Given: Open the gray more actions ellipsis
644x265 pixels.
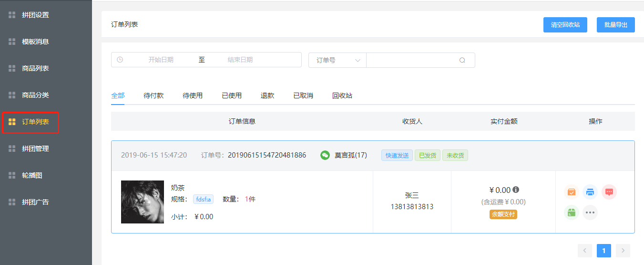Looking at the screenshot, I should coord(590,212).
